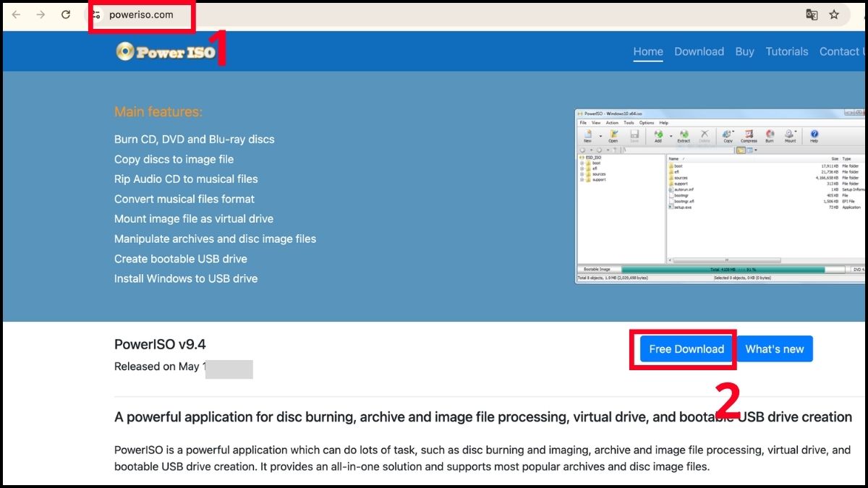Click Copy icon in PowerISO screenshot toolbar
The height and width of the screenshot is (488, 868).
click(728, 136)
